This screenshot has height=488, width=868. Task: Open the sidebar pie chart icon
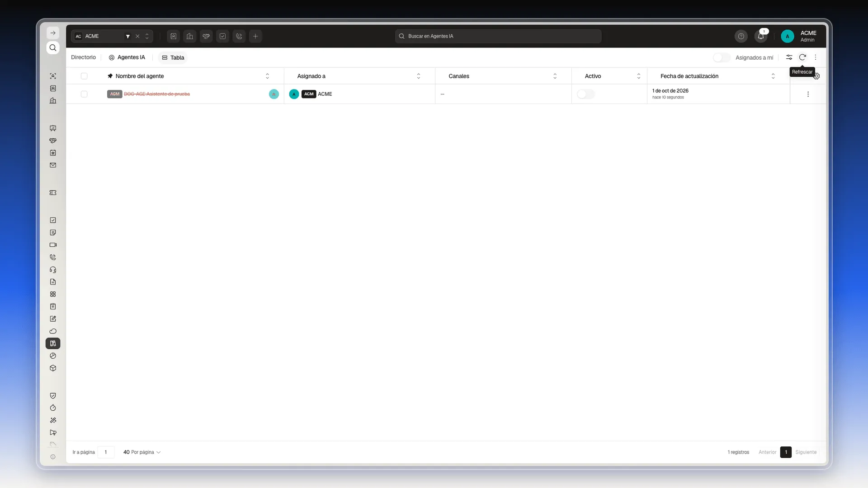[53, 356]
